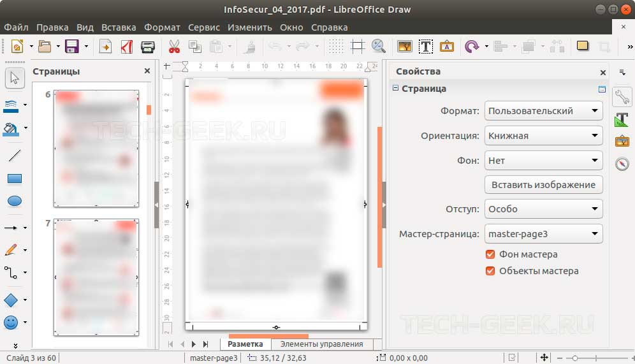Select the smiley Symbol Shapes tool
635x364 pixels.
tap(11, 323)
